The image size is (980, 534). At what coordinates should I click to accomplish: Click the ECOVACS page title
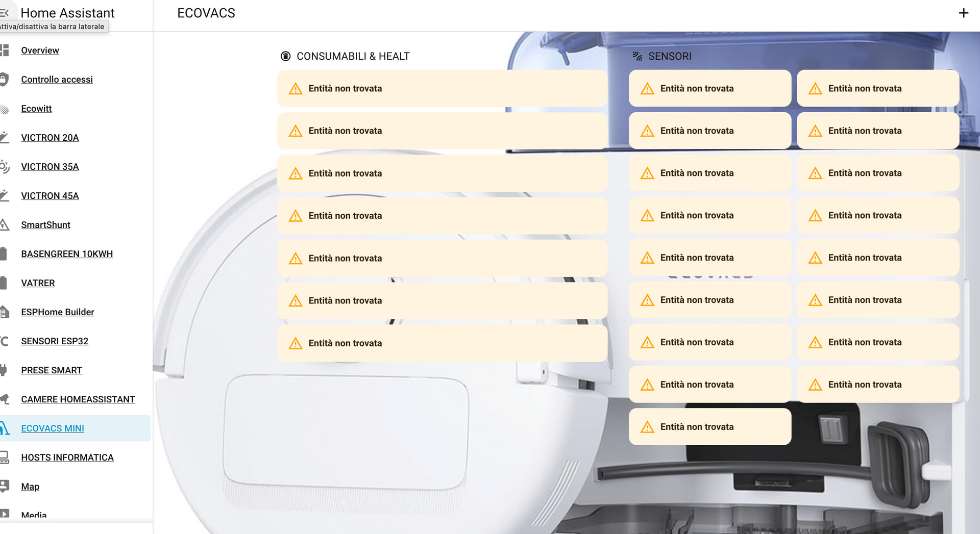(206, 13)
